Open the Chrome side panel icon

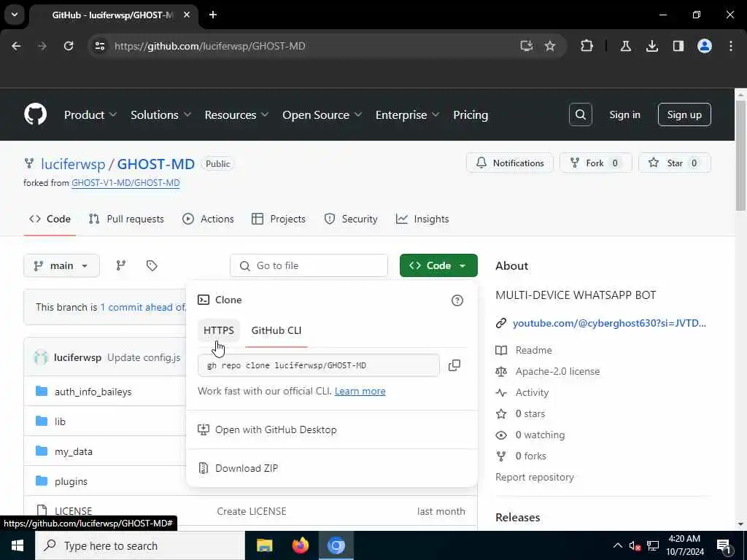tap(678, 46)
